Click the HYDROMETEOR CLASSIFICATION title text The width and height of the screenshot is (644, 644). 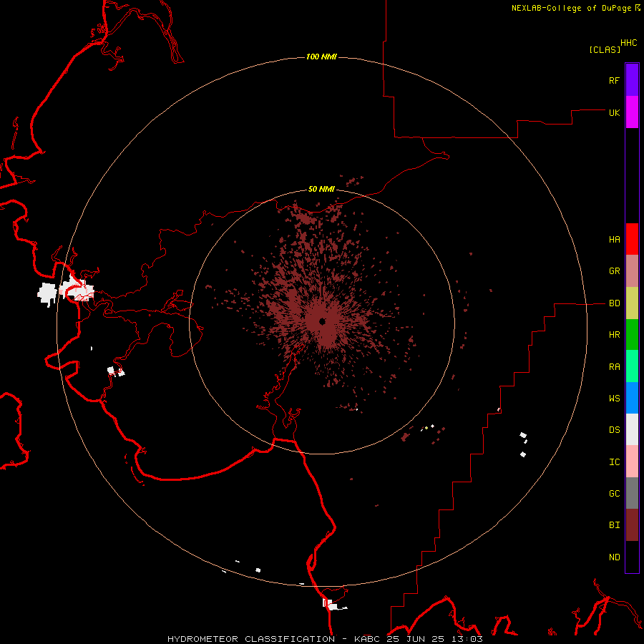coord(251,639)
